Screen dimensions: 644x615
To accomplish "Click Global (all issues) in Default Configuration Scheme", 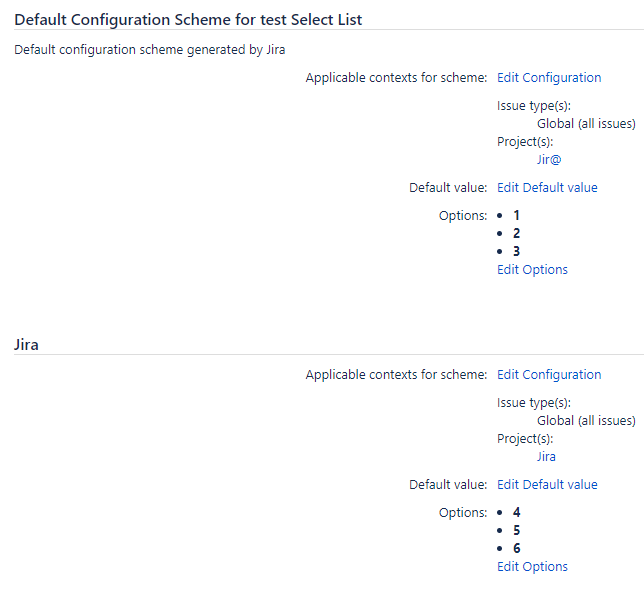I will click(x=586, y=124).
